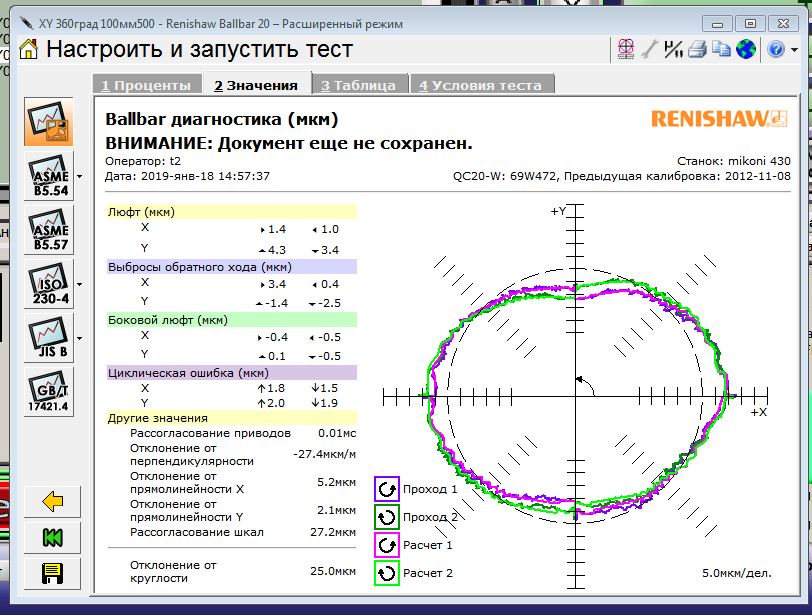Image resolution: width=812 pixels, height=615 pixels.
Task: Click the Выбросы обратного хода (мкм) header
Action: point(232,267)
